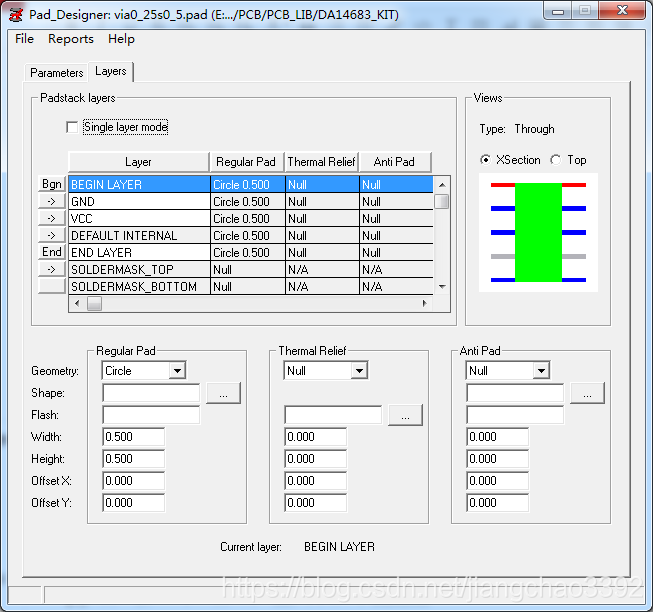Image resolution: width=653 pixels, height=612 pixels.
Task: Click the Regular Pad Width field
Action: click(134, 437)
